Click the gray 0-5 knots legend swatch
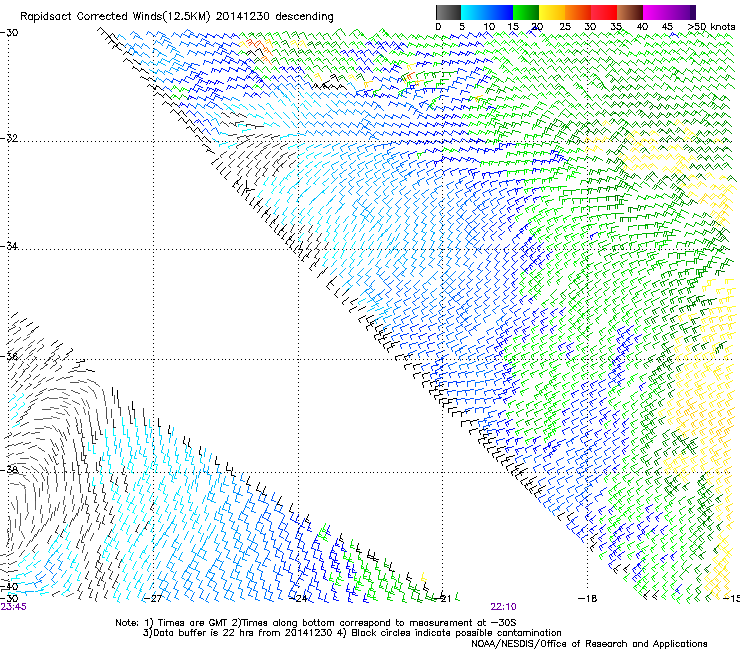 click(x=448, y=12)
